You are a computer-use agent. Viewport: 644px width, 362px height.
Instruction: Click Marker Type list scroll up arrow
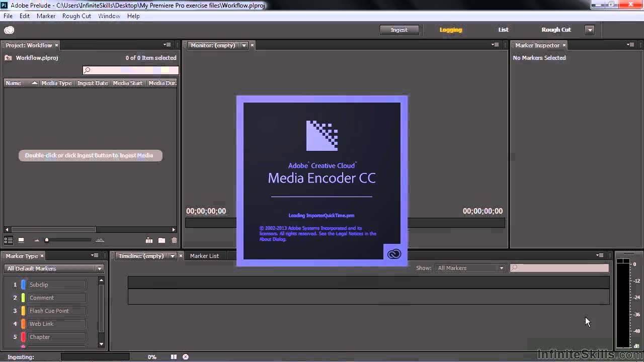101,280
